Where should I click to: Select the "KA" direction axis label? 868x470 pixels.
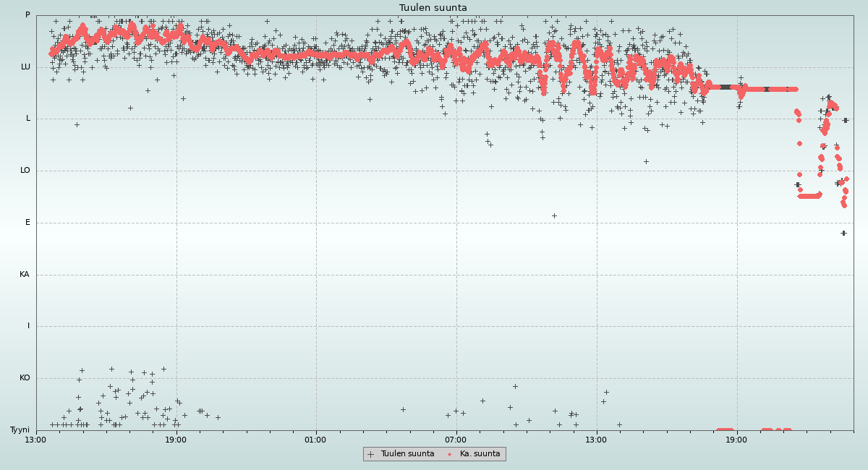coord(25,275)
